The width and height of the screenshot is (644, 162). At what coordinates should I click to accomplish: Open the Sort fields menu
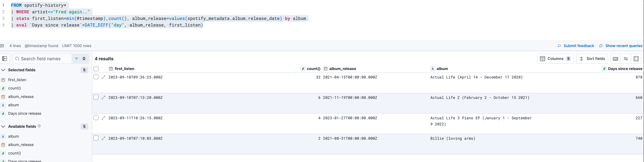click(x=592, y=59)
